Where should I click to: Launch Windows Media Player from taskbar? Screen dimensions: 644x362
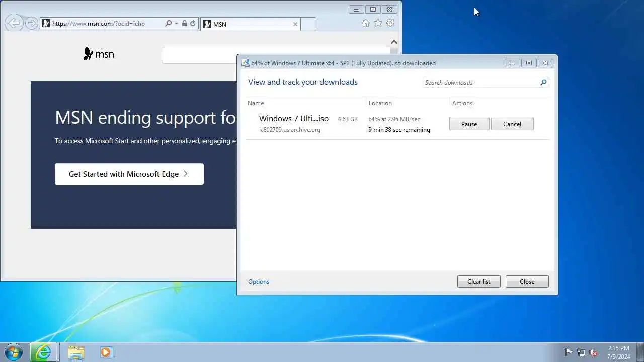(x=106, y=352)
